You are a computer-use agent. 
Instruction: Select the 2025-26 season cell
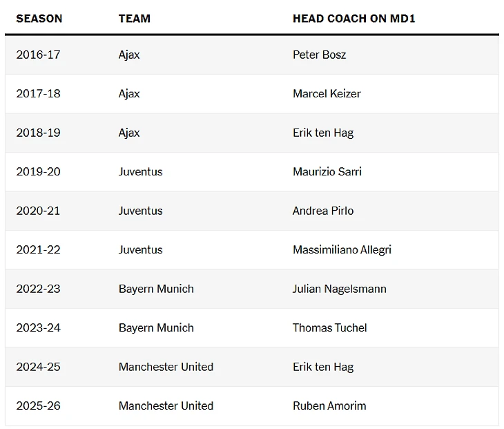[x=39, y=406]
